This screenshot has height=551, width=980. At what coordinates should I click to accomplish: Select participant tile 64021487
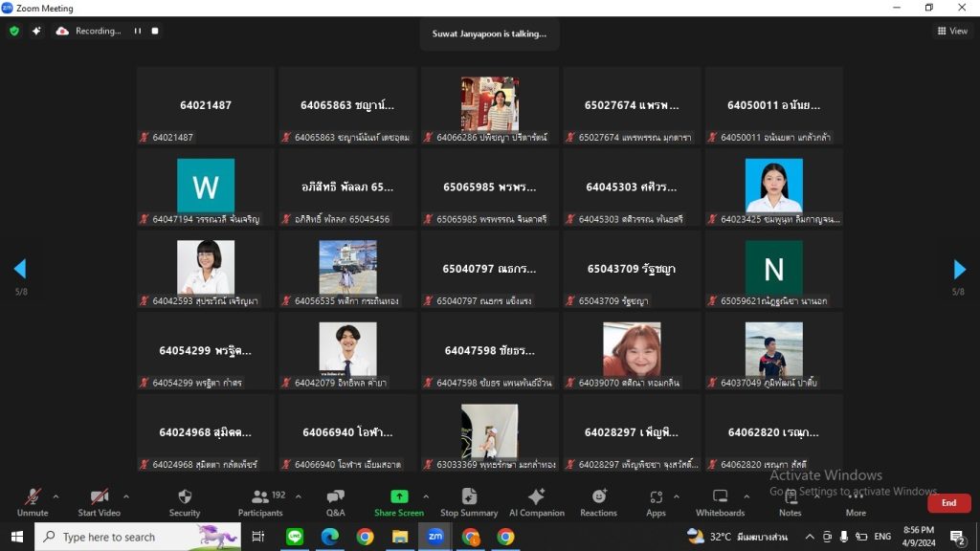[206, 105]
